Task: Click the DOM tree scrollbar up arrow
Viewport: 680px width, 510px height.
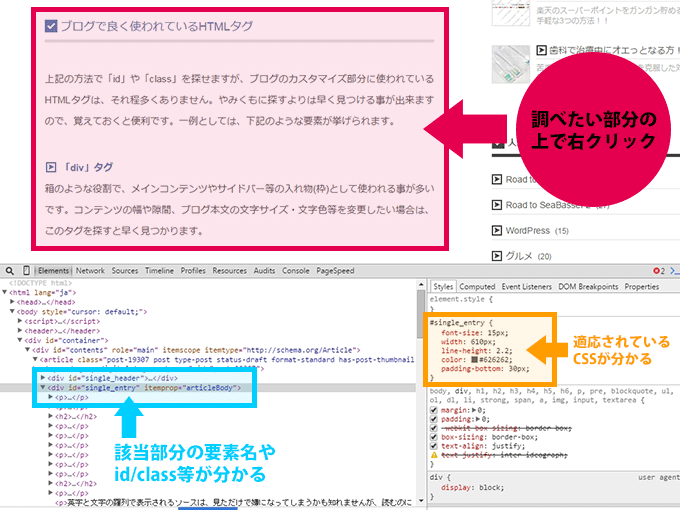Action: (x=421, y=285)
